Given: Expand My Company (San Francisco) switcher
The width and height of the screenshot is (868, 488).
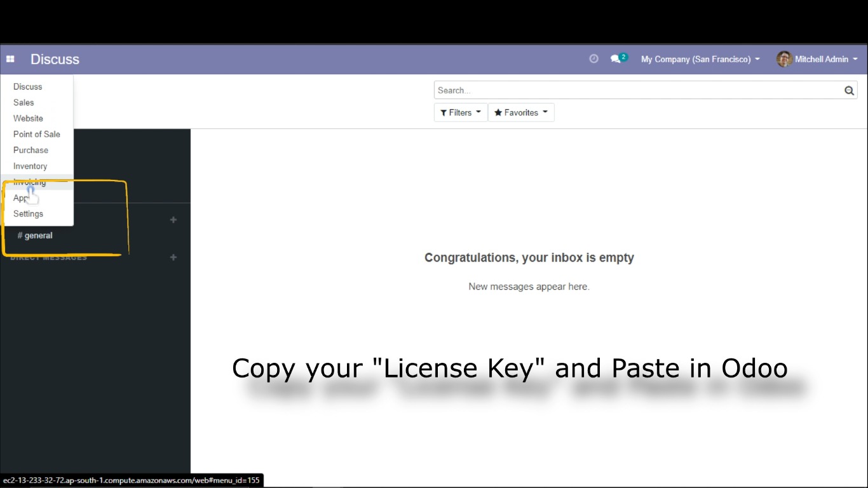Looking at the screenshot, I should pos(700,59).
